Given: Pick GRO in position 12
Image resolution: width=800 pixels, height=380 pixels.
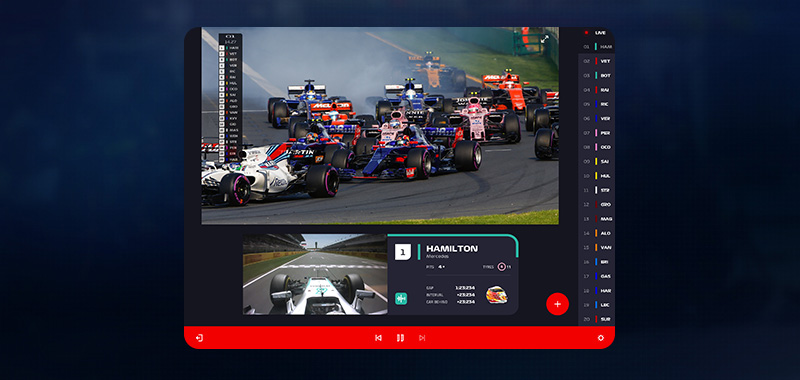Looking at the screenshot, I should (596, 205).
